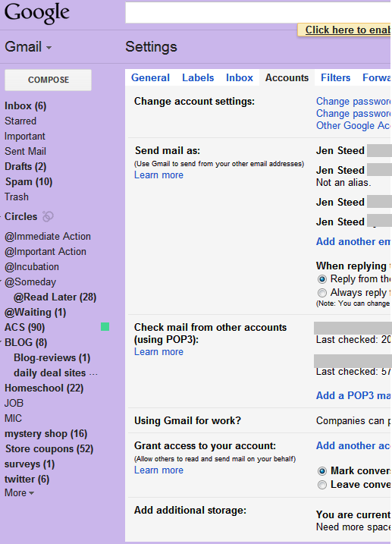Click 'Add another email address' link
The image size is (392, 544).
[x=353, y=241]
